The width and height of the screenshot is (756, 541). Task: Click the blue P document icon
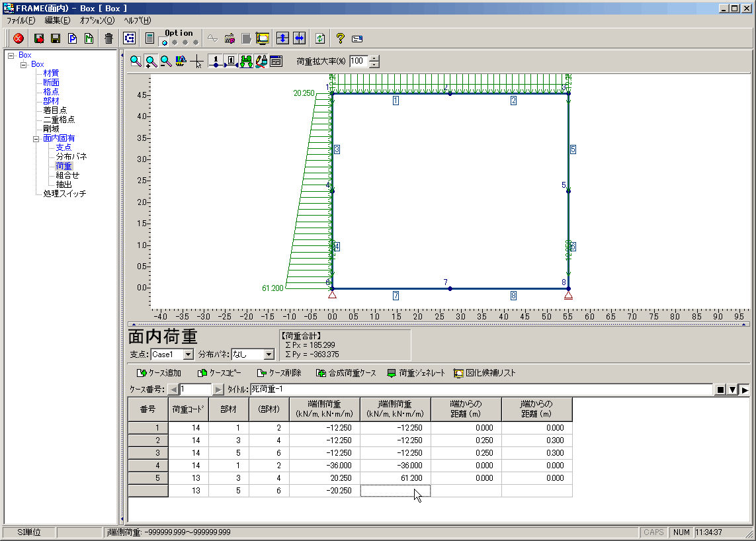72,38
